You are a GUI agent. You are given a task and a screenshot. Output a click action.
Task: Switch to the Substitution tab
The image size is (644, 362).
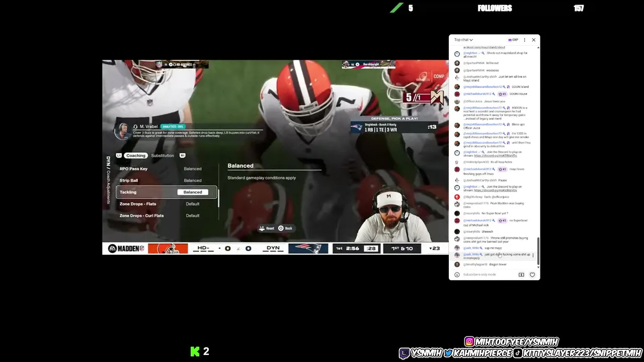tap(163, 155)
